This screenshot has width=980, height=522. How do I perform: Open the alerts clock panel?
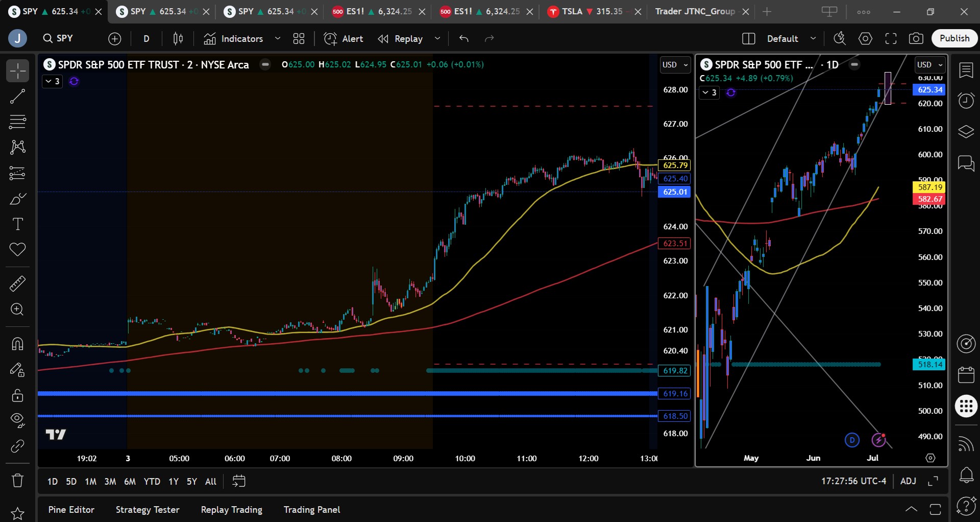pos(966,100)
